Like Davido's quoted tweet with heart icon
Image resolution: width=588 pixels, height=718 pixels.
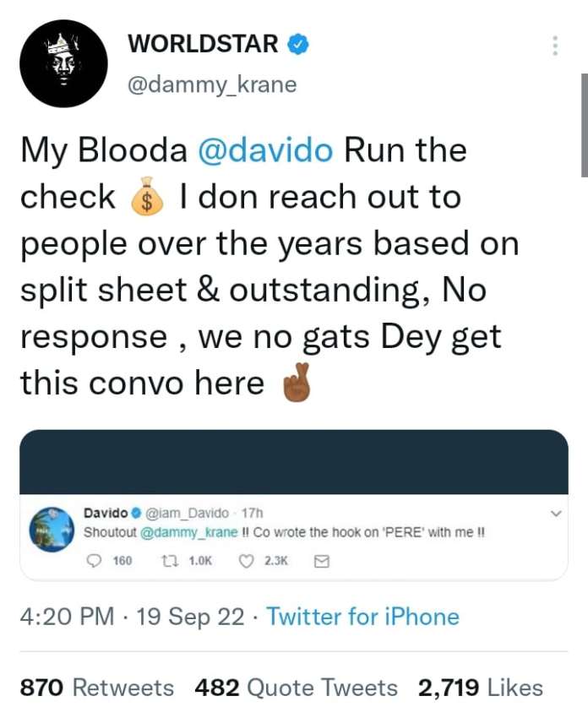[248, 559]
